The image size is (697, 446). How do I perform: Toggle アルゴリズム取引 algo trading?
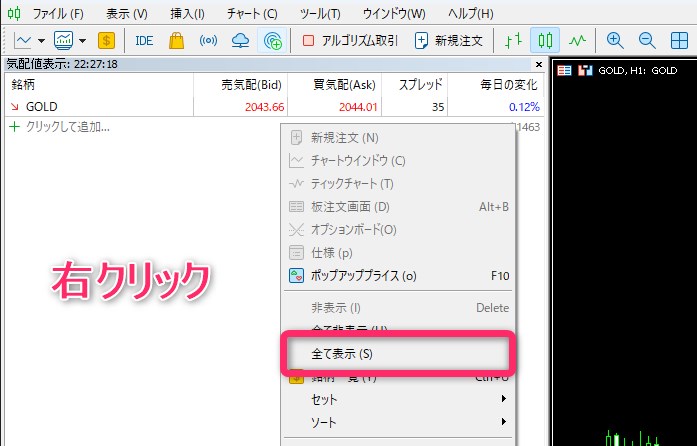pos(350,41)
